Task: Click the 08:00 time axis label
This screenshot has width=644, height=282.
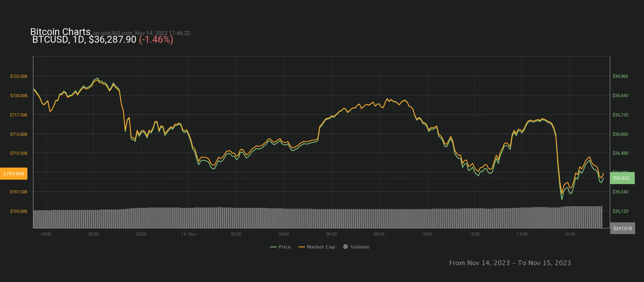Action: (x=379, y=234)
